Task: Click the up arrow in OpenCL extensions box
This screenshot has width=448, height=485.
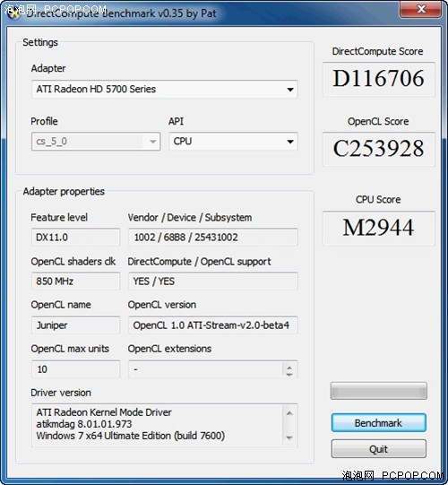Action: pos(289,366)
